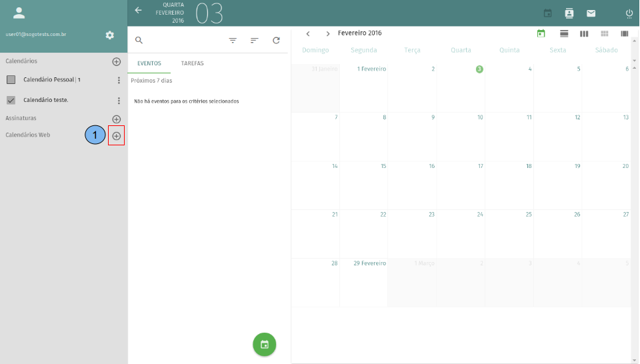Select the day view icon

coord(564,33)
